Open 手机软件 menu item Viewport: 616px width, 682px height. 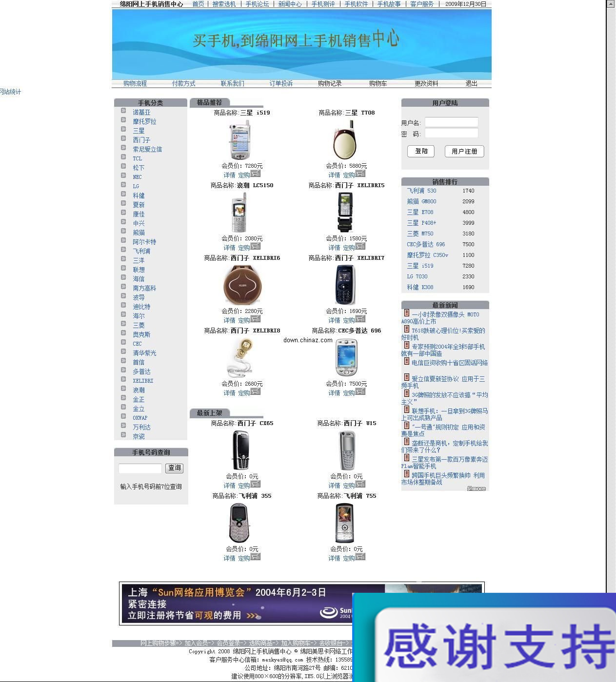356,4
